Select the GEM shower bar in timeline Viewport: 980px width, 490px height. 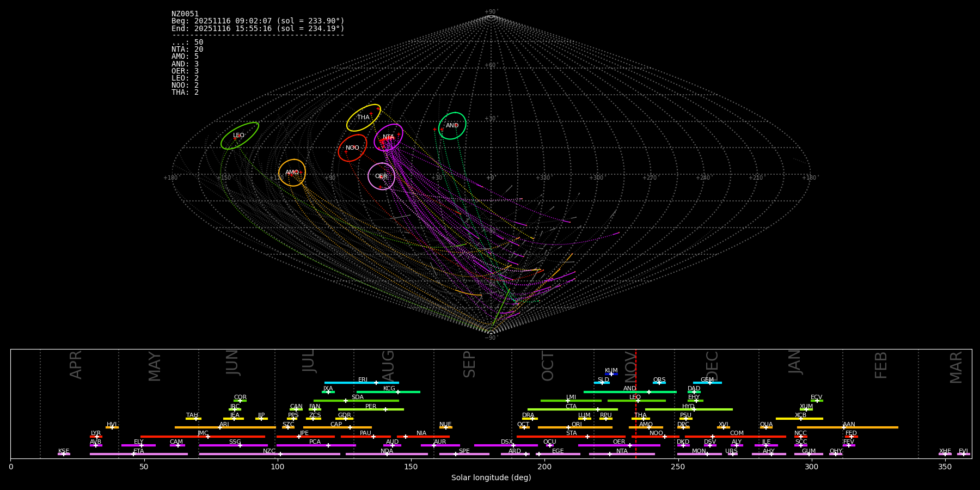click(x=707, y=383)
